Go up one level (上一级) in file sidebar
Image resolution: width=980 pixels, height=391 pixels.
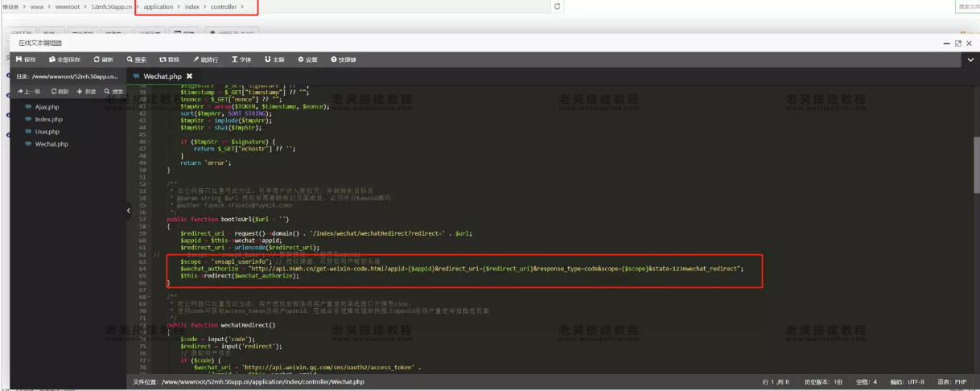pyautogui.click(x=29, y=92)
